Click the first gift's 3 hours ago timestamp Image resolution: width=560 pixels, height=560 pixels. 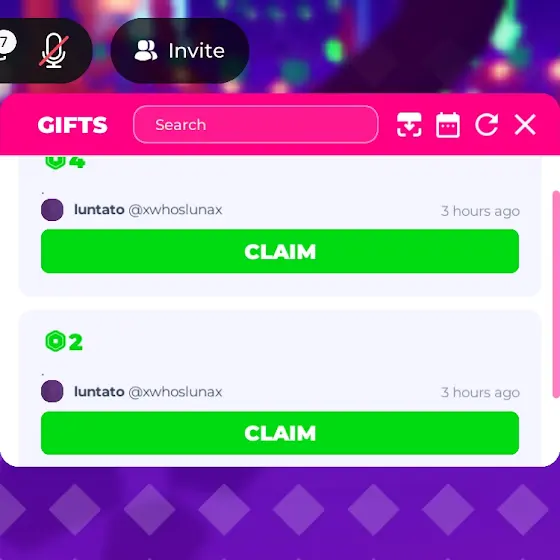[480, 211]
